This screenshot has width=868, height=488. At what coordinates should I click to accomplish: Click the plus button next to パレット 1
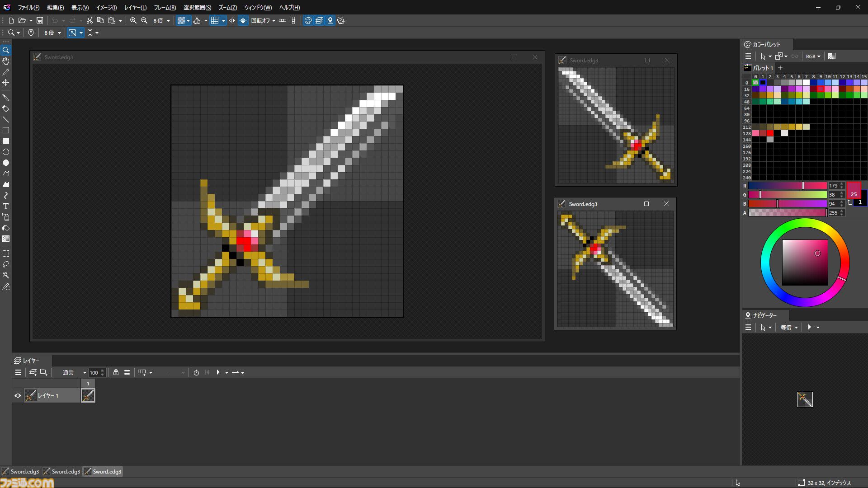click(x=780, y=68)
